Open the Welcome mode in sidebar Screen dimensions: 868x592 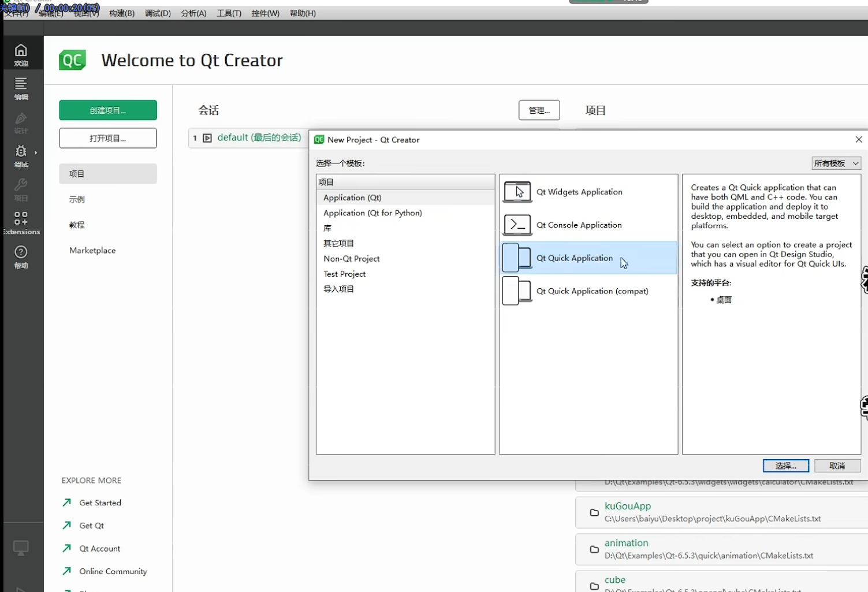point(21,54)
